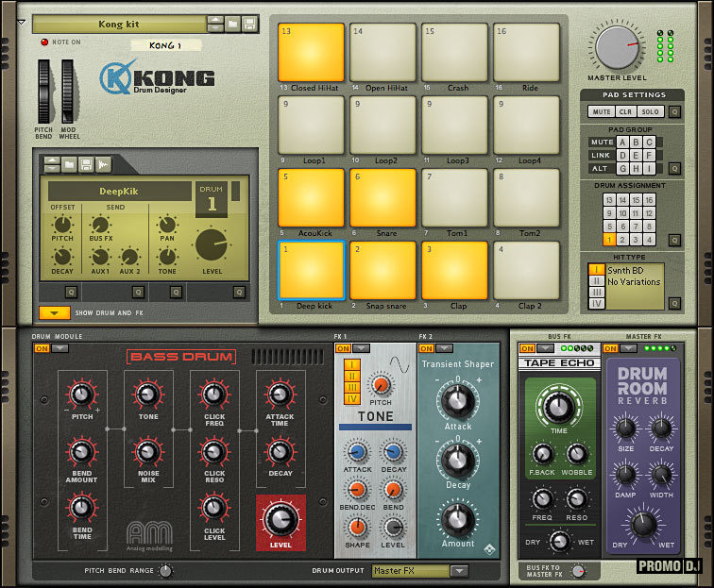Click the CLR button in Pad Settings
The image size is (714, 588).
(x=625, y=111)
